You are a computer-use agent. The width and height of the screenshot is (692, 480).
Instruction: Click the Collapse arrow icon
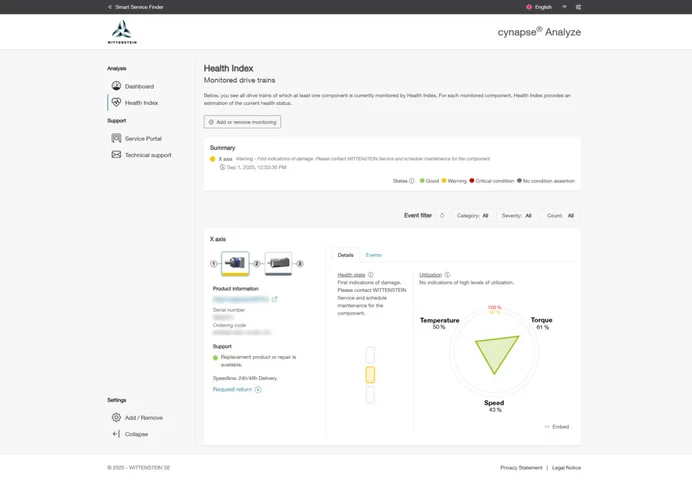[116, 434]
